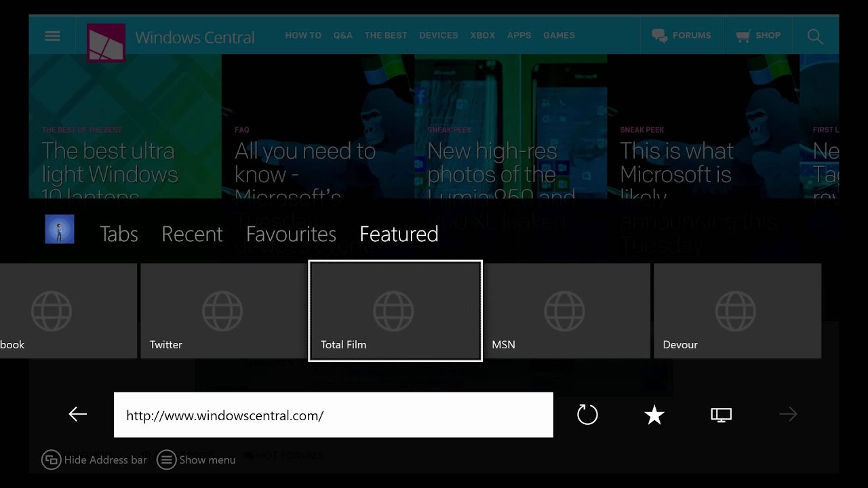Click the forward arrow icon
The image size is (868, 488).
[x=788, y=414]
